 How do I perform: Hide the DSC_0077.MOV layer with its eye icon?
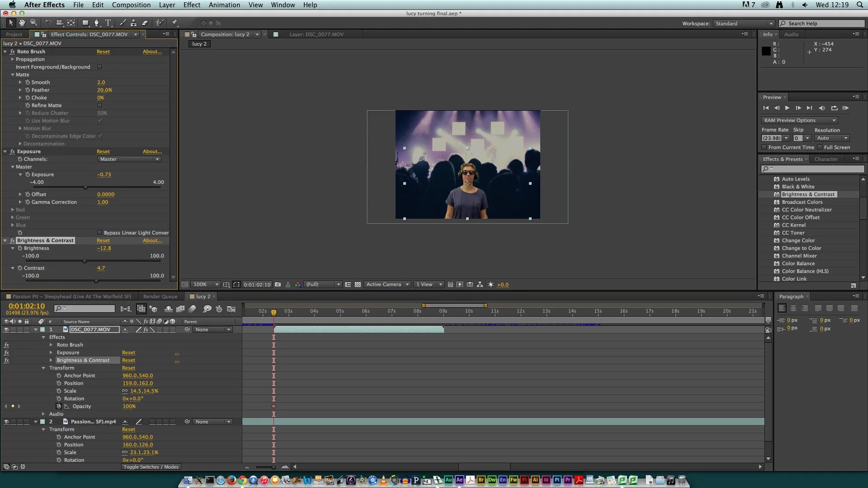(6, 330)
